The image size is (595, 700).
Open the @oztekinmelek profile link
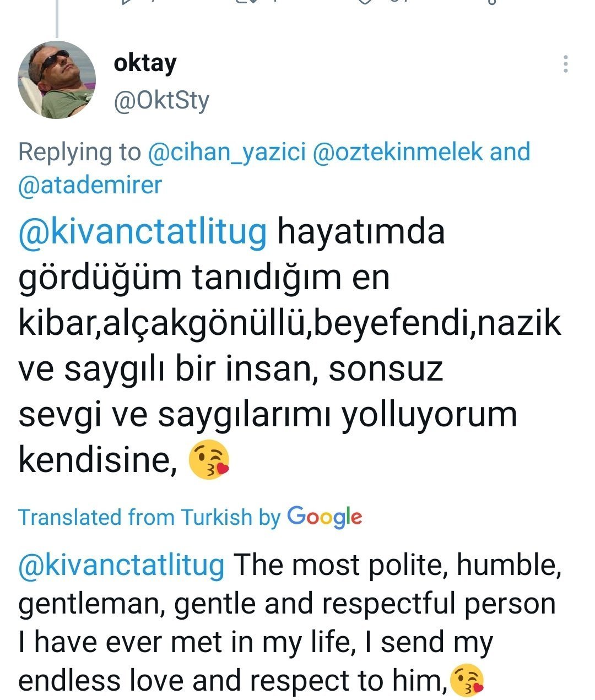click(398, 152)
